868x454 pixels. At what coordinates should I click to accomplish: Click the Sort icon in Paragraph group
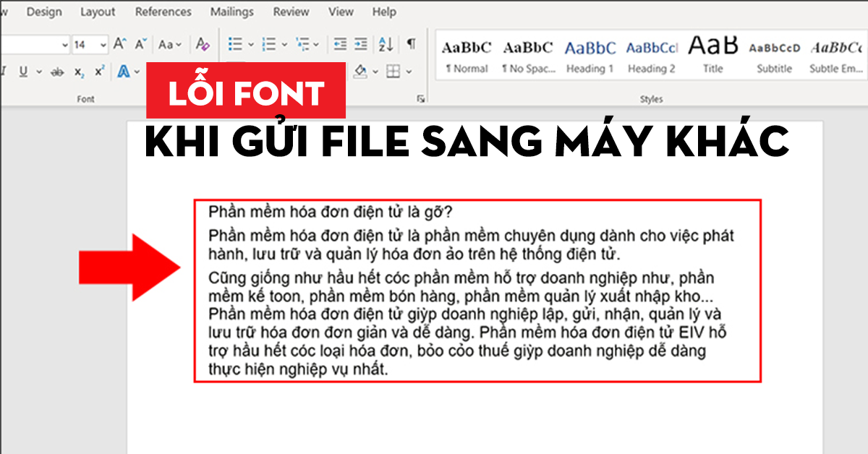click(386, 45)
